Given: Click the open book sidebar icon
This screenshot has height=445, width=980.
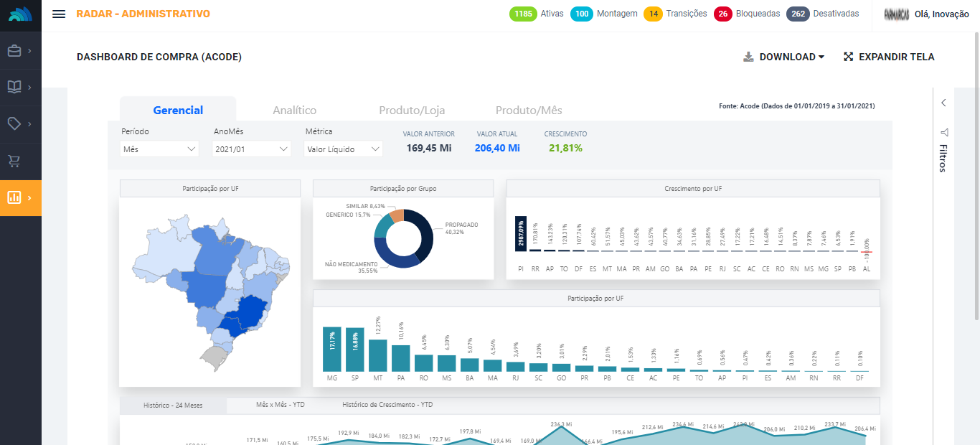Looking at the screenshot, I should click(14, 87).
